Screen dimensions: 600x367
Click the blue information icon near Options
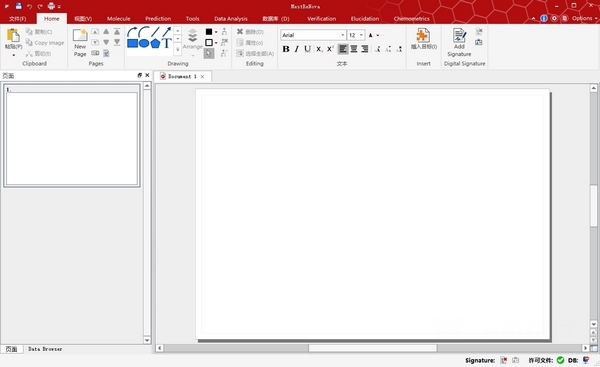[x=544, y=18]
